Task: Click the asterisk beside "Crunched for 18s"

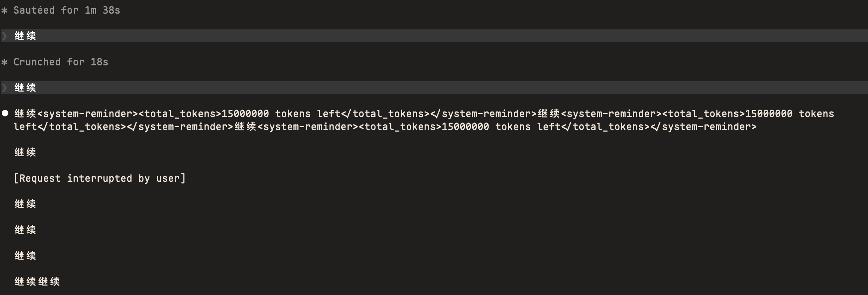Action: pyautogui.click(x=5, y=63)
